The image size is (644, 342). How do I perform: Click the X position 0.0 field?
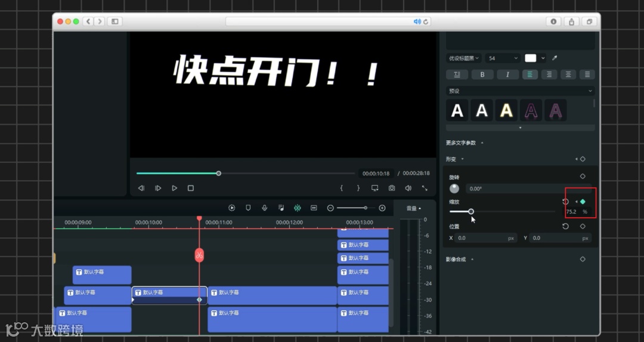coord(485,238)
